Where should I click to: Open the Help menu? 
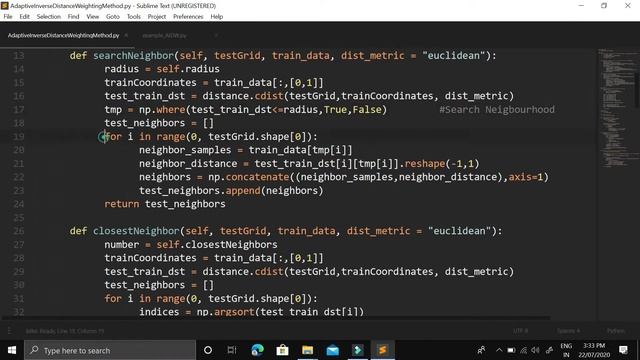(217, 17)
